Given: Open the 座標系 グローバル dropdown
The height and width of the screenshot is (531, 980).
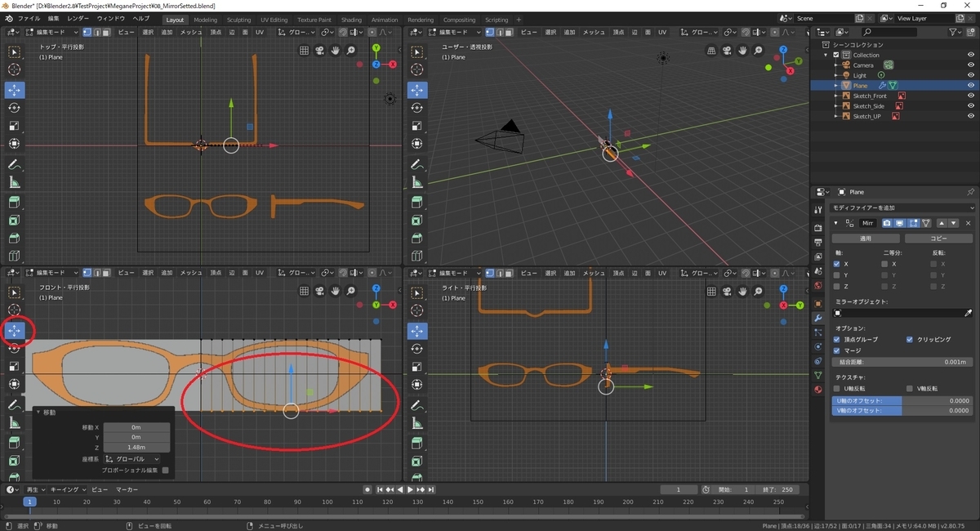Looking at the screenshot, I should [132, 459].
